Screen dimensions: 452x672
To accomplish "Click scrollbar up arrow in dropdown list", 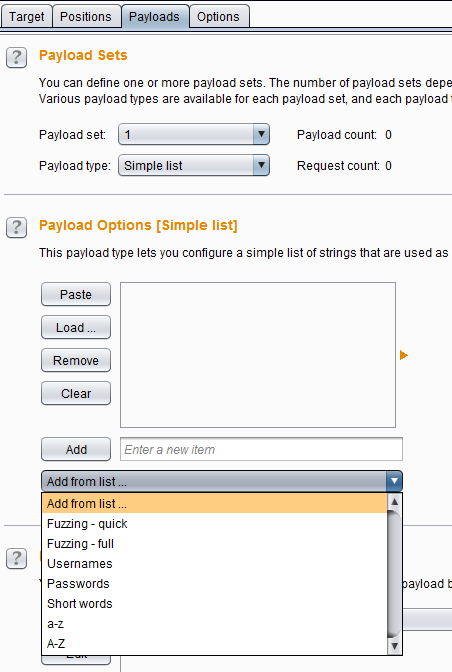I will [395, 501].
